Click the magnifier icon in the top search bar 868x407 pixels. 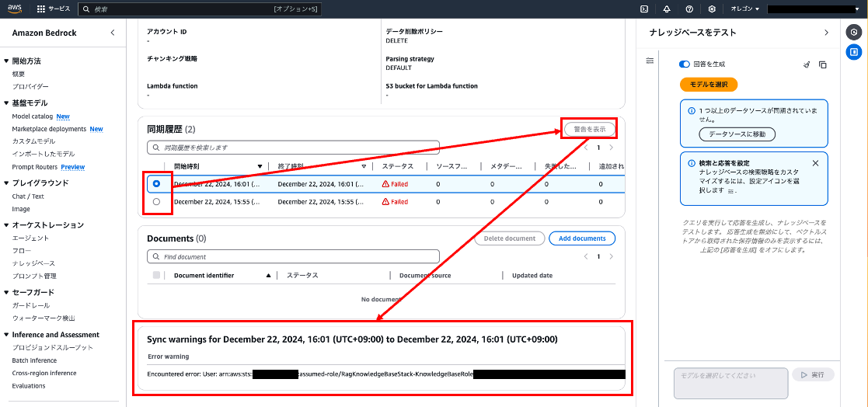tap(87, 9)
